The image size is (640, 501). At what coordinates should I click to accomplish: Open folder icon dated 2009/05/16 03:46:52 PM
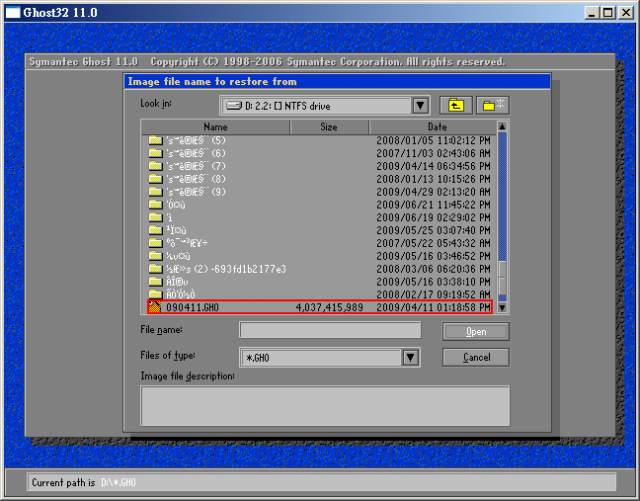[x=155, y=256]
